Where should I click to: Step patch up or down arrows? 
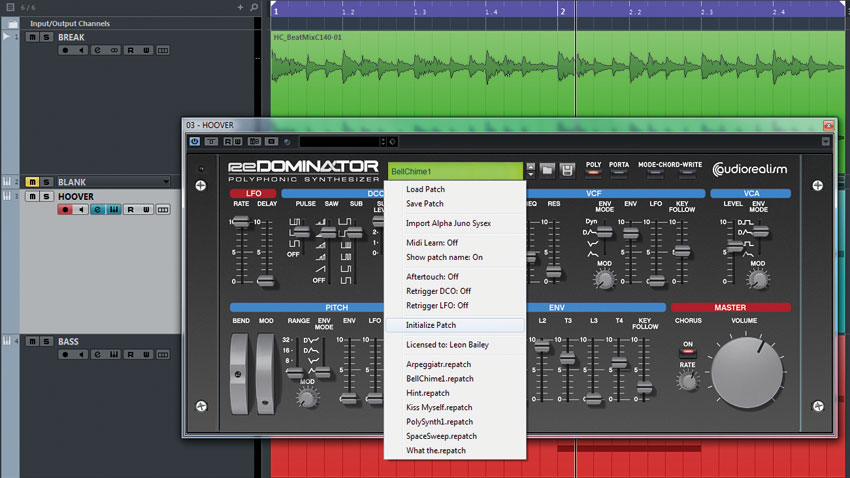(531, 171)
